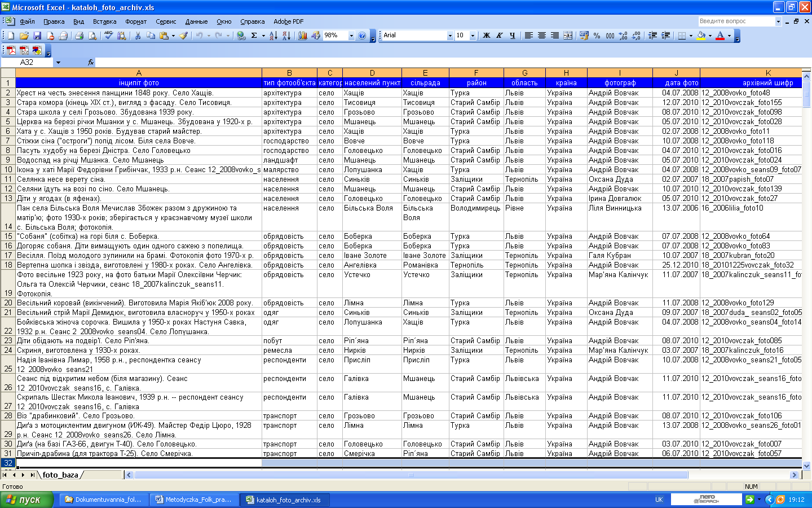Toggle italic К formatting

499,36
